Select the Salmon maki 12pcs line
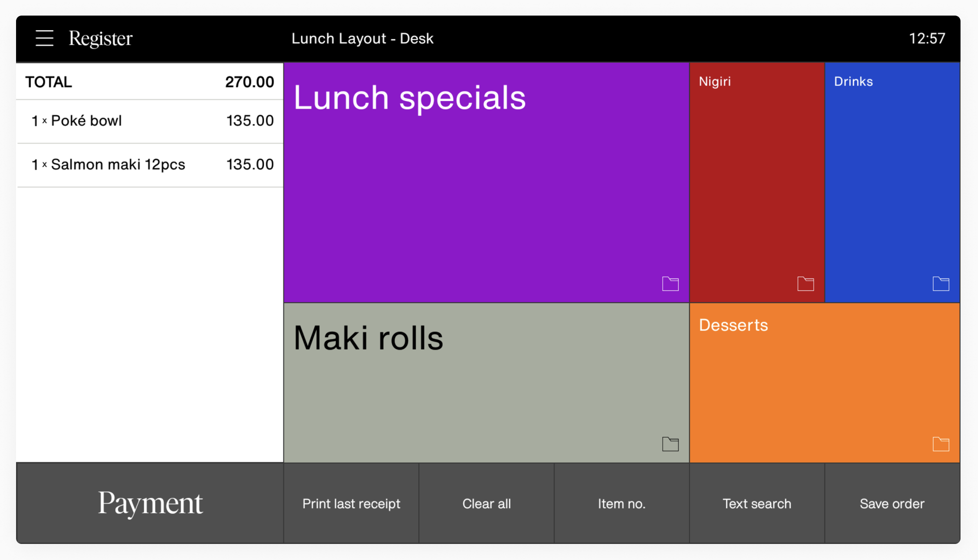This screenshot has width=978, height=560. [150, 165]
